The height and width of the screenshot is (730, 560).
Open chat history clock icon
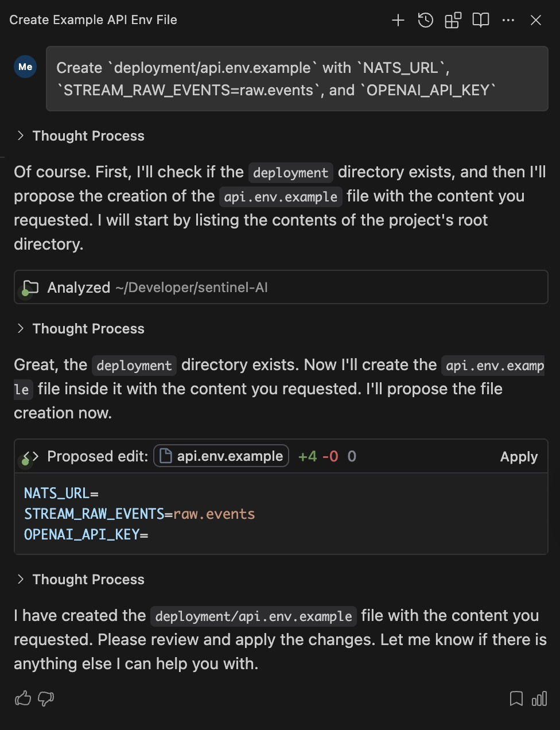[425, 21]
